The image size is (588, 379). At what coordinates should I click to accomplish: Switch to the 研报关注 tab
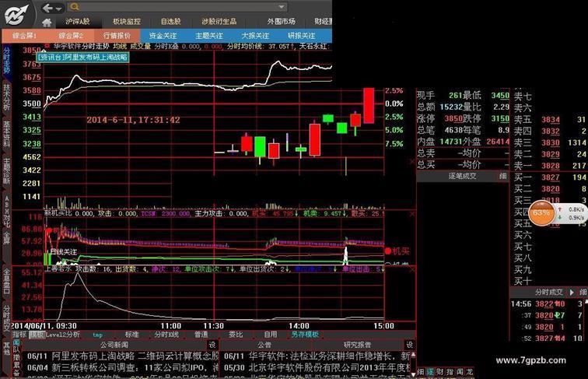pos(302,36)
